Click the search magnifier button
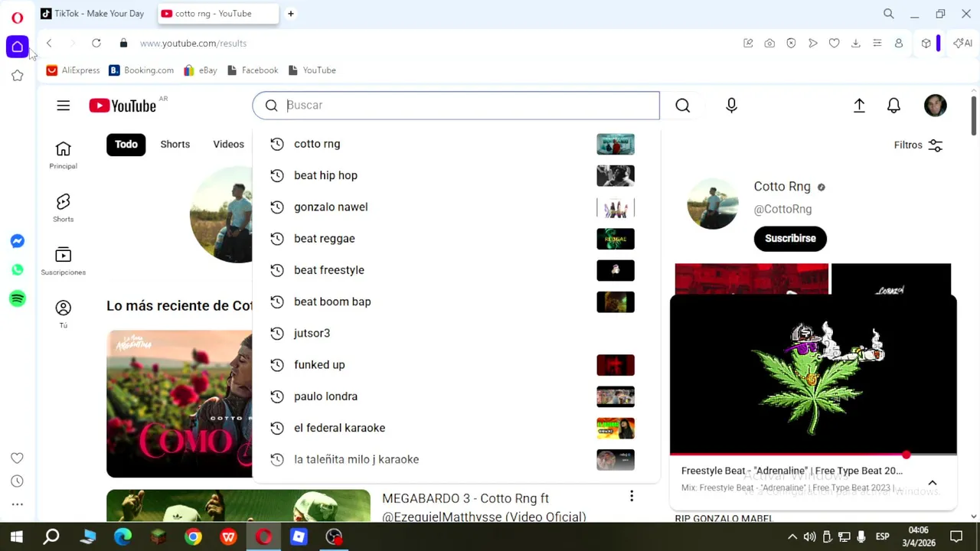The height and width of the screenshot is (551, 980). [x=683, y=106]
